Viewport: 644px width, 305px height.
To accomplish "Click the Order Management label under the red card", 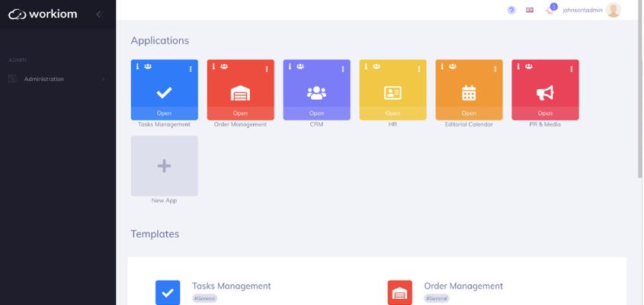I will click(x=240, y=124).
